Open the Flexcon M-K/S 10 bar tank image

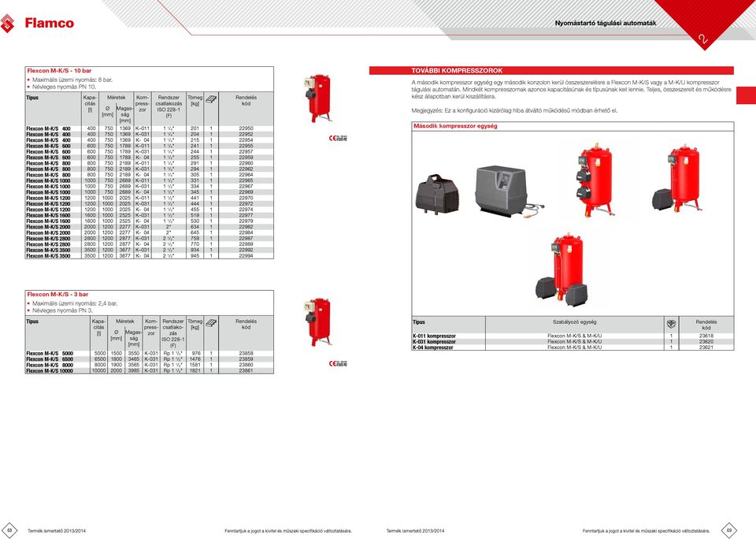click(x=317, y=99)
